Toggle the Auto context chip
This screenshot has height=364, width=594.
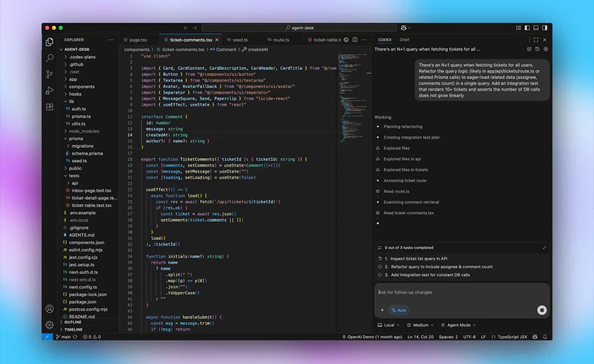(x=399, y=310)
